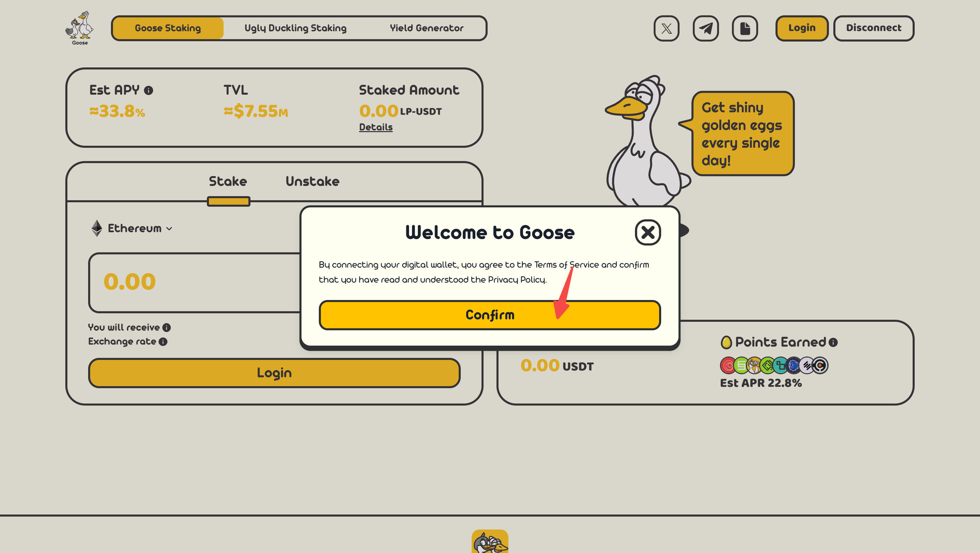Switch to the Unstake tab

pos(312,181)
